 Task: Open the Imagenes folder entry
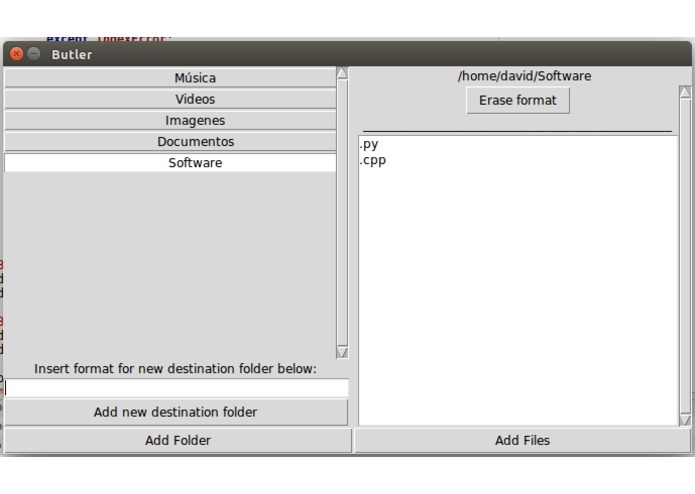tap(170, 121)
